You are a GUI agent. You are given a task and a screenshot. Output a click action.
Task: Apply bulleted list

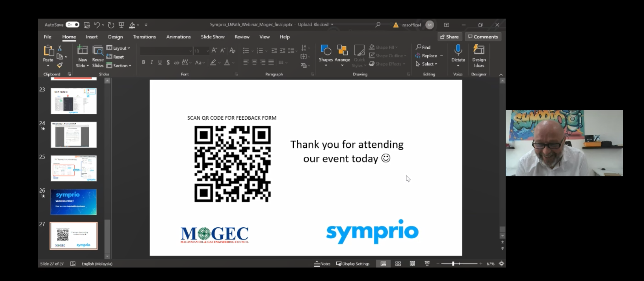[246, 51]
